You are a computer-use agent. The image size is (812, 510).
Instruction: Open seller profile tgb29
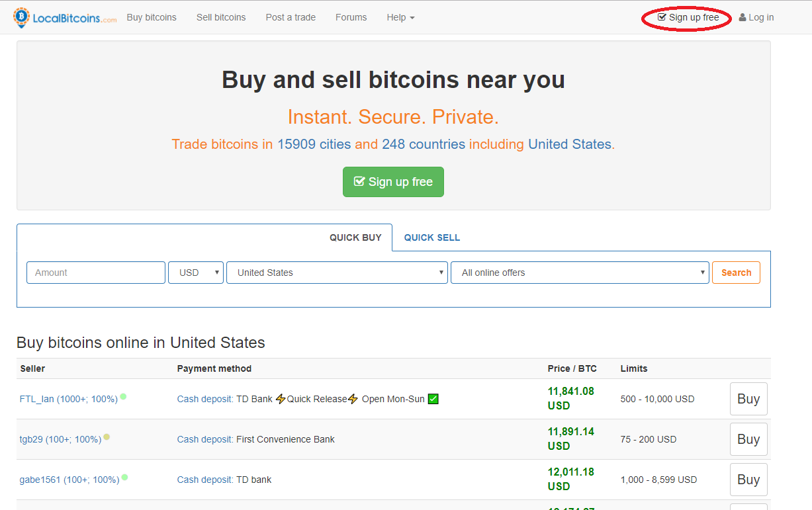[x=32, y=439]
